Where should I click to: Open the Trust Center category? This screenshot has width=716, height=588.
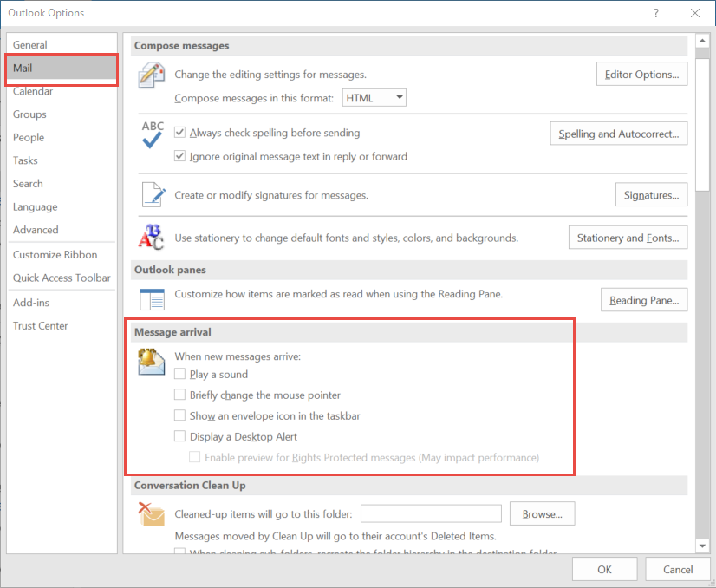tap(62, 326)
